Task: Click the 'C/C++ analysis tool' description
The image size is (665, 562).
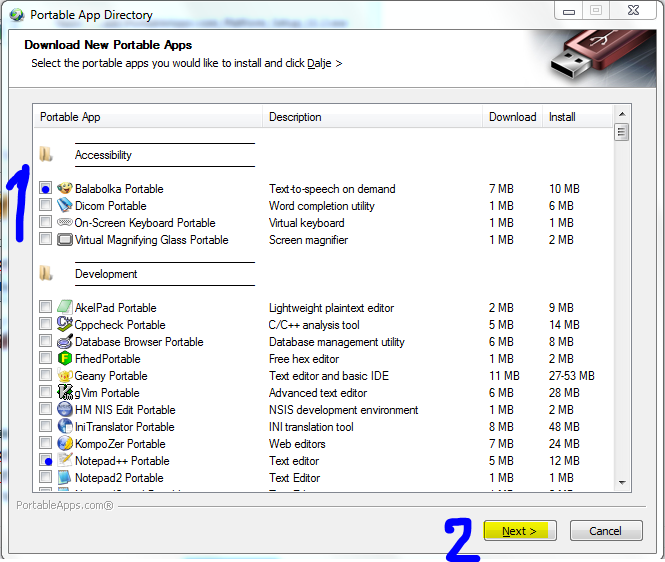Action: click(314, 325)
